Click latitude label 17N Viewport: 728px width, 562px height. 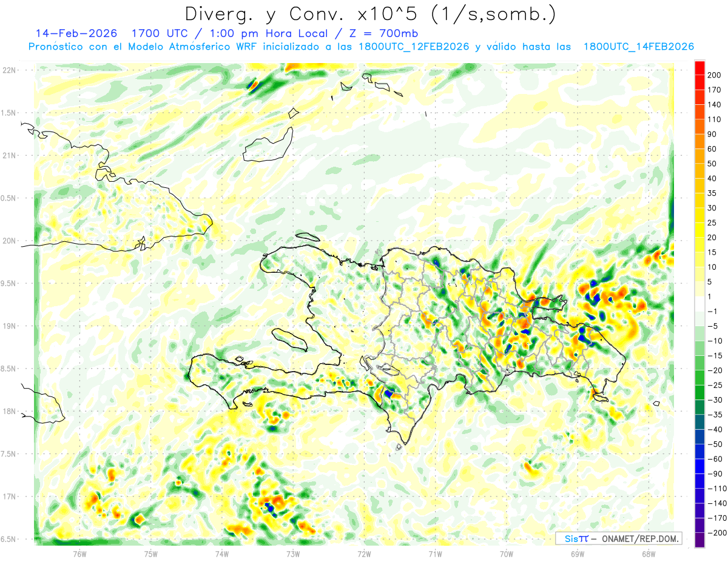(10, 497)
